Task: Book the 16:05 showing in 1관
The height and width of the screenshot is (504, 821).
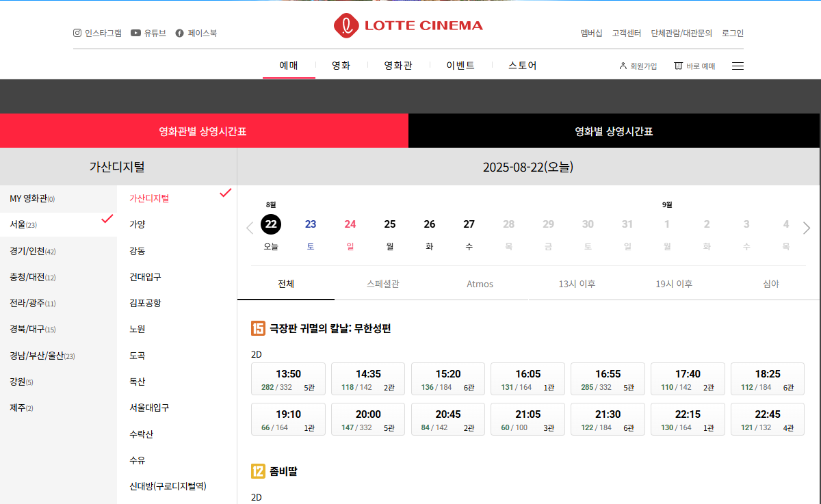Action: 527,379
